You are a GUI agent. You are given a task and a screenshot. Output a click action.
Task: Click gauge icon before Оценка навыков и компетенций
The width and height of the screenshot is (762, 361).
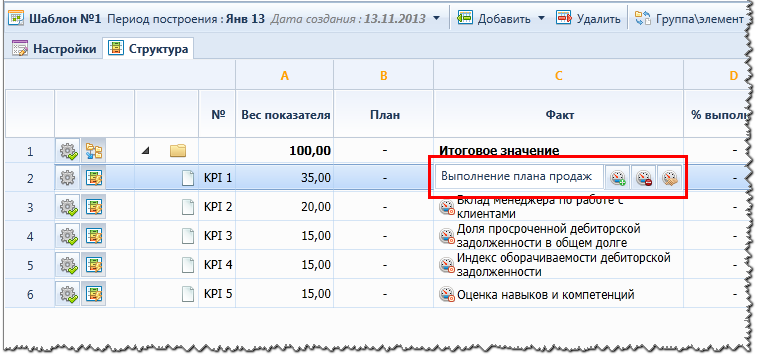coord(447,294)
